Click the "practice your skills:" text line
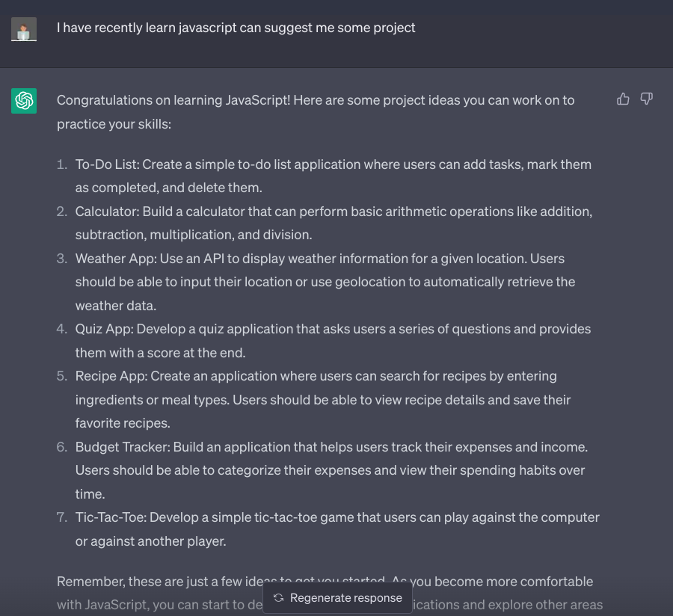 tap(114, 124)
